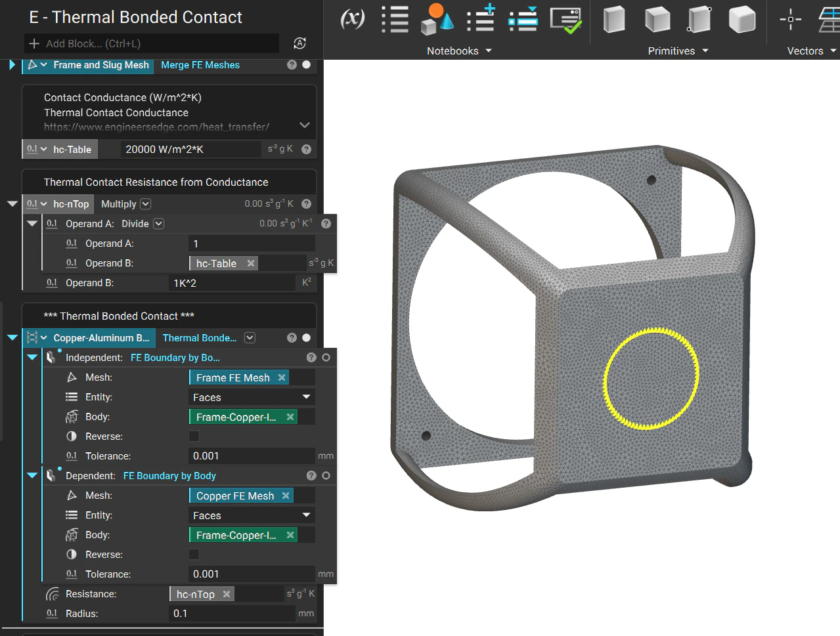Click inside the Add Block search field
Image resolution: width=840 pixels, height=636 pixels.
tap(151, 43)
